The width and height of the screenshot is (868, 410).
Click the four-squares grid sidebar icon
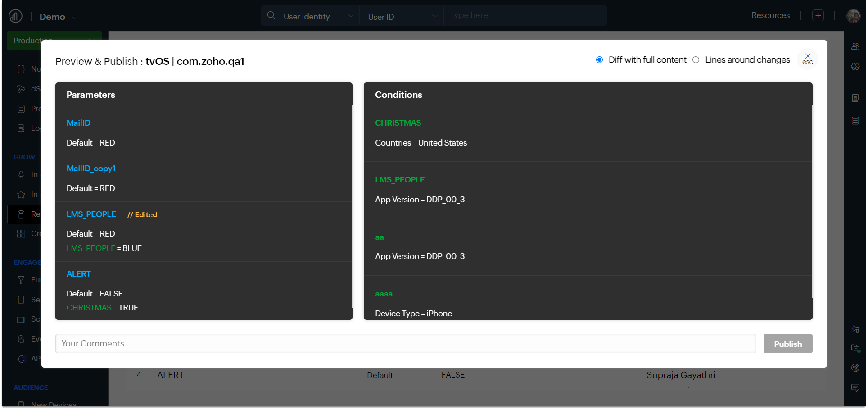point(21,233)
